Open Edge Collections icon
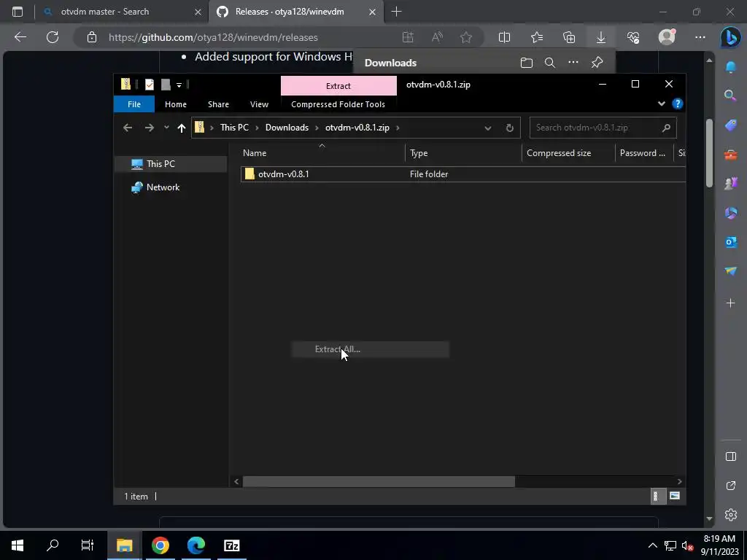The image size is (747, 560). point(569,37)
